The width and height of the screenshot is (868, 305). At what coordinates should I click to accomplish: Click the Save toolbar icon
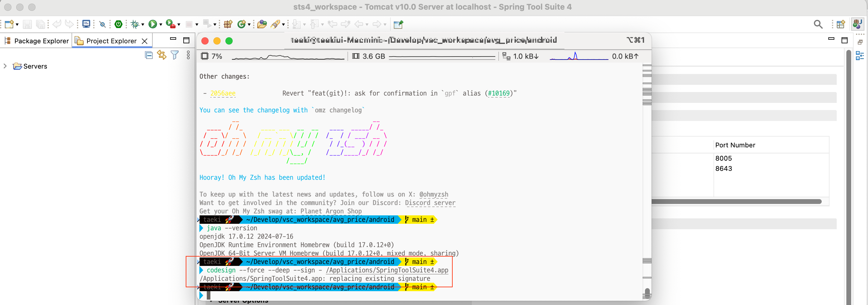[27, 24]
